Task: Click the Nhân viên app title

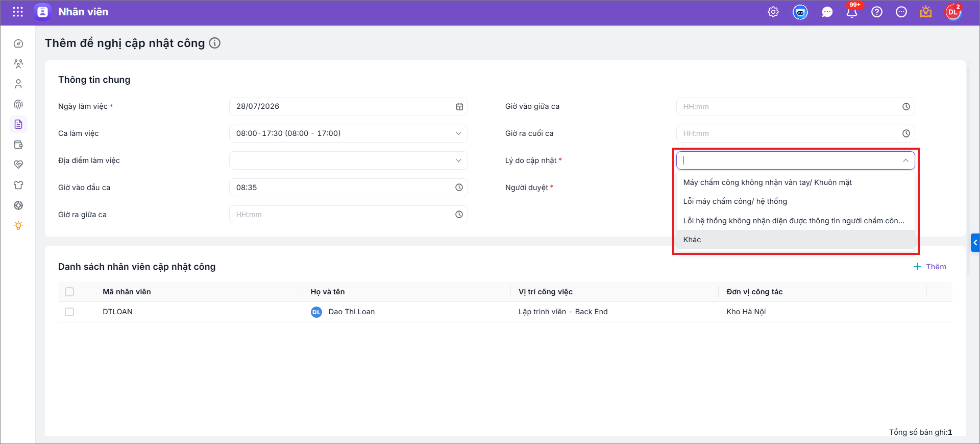Action: [x=83, y=12]
